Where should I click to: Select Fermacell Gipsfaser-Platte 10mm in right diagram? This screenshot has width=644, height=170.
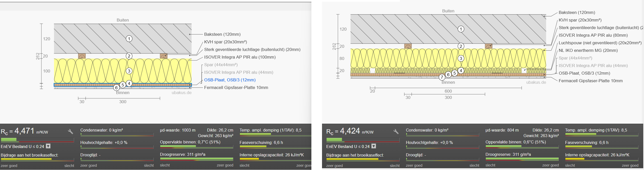point(591,81)
